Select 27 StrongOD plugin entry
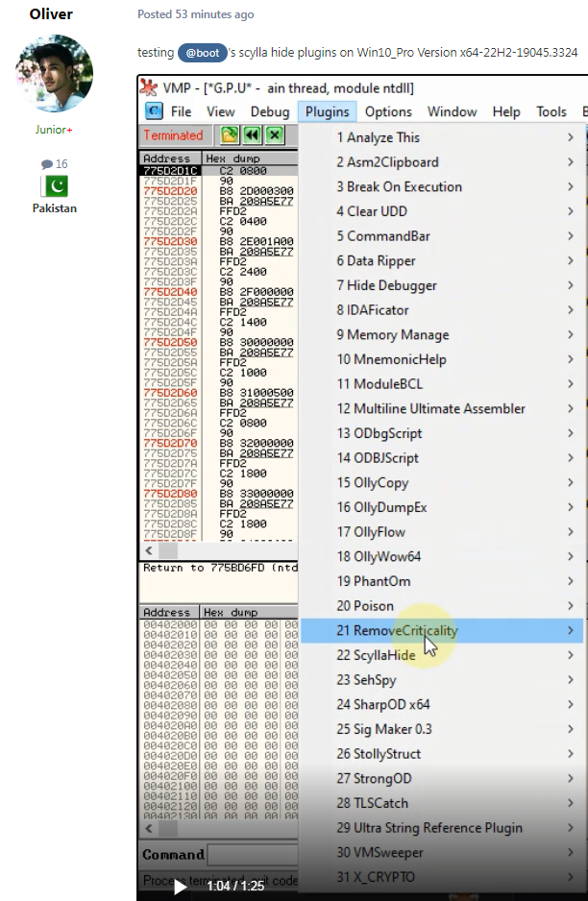 (x=442, y=779)
